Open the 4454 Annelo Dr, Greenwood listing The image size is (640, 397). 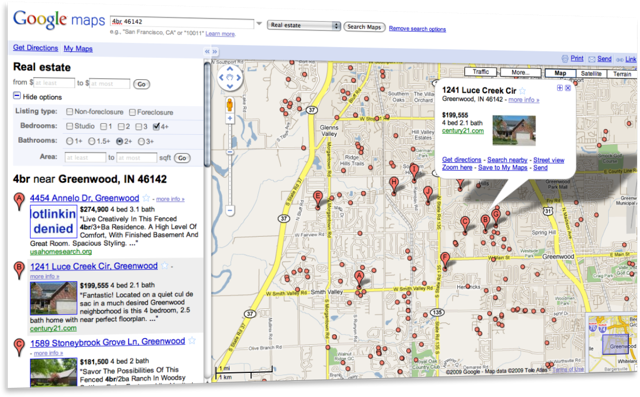84,198
